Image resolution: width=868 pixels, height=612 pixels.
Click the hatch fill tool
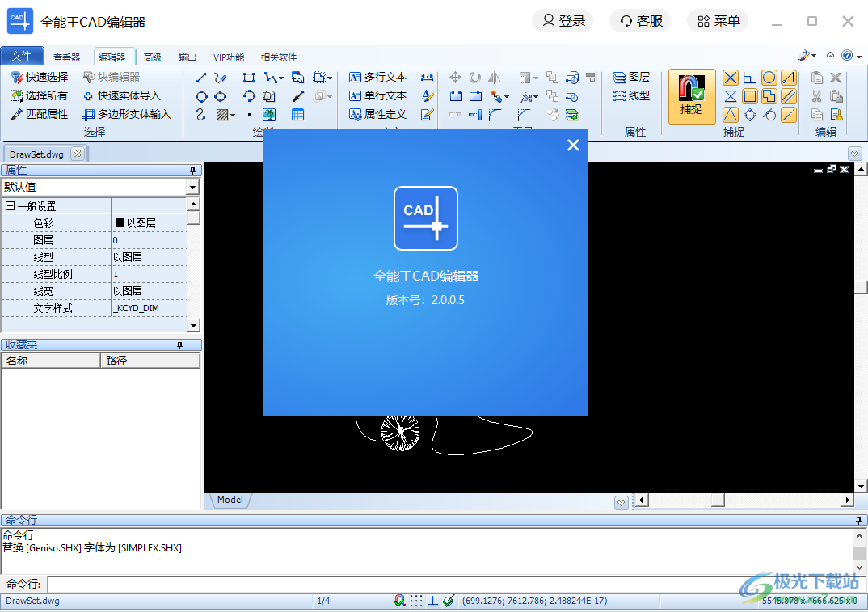221,114
